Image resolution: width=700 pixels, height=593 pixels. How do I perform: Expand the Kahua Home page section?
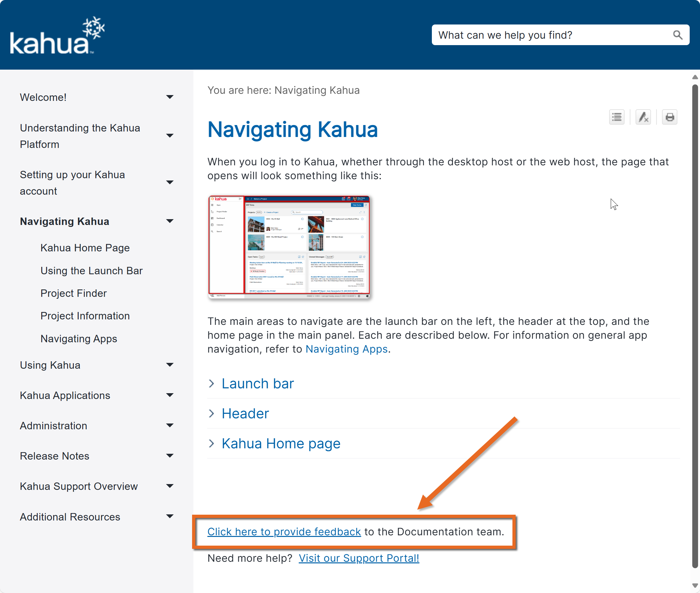point(281,443)
